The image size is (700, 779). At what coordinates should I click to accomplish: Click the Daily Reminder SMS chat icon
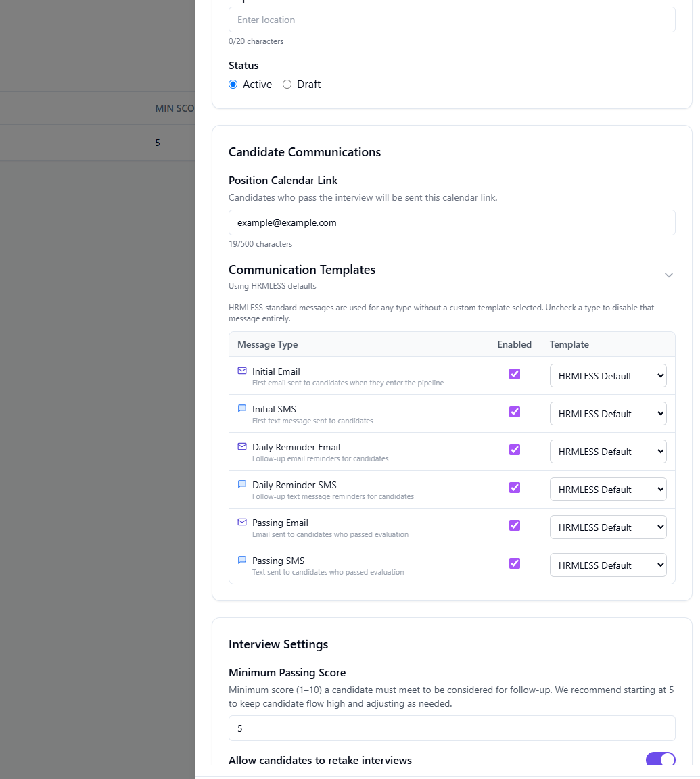point(242,484)
